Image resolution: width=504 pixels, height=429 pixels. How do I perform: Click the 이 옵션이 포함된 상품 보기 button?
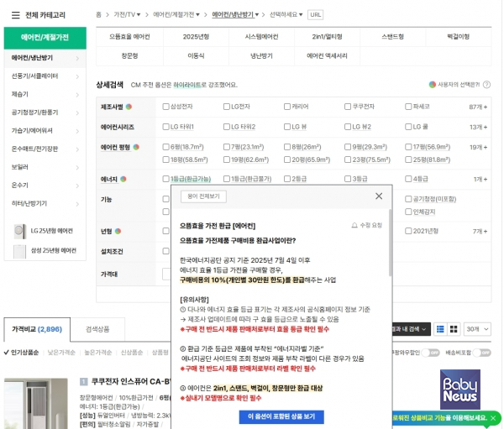281,416
